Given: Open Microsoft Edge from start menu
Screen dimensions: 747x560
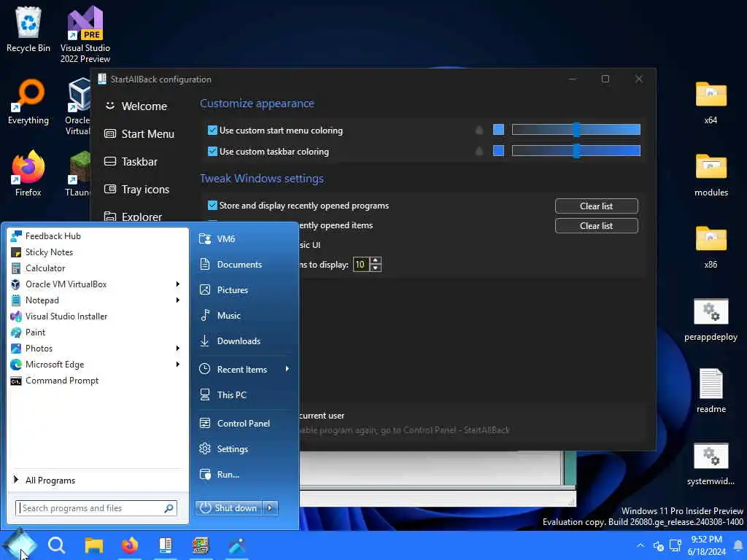Looking at the screenshot, I should [x=54, y=365].
